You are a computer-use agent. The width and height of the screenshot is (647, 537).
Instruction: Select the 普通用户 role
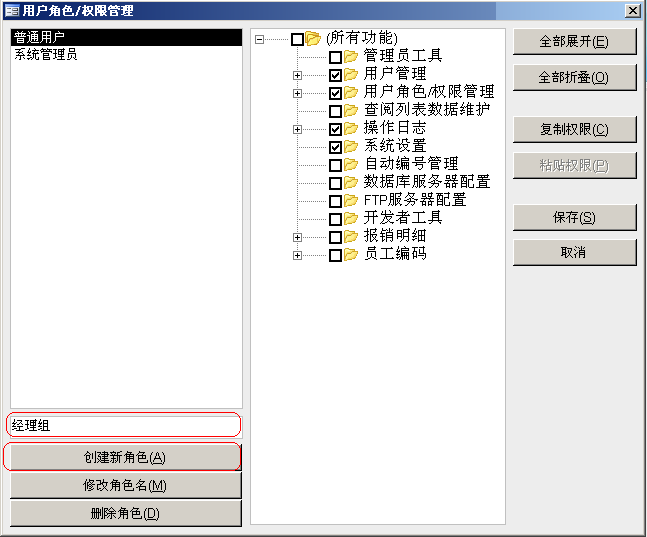126,38
